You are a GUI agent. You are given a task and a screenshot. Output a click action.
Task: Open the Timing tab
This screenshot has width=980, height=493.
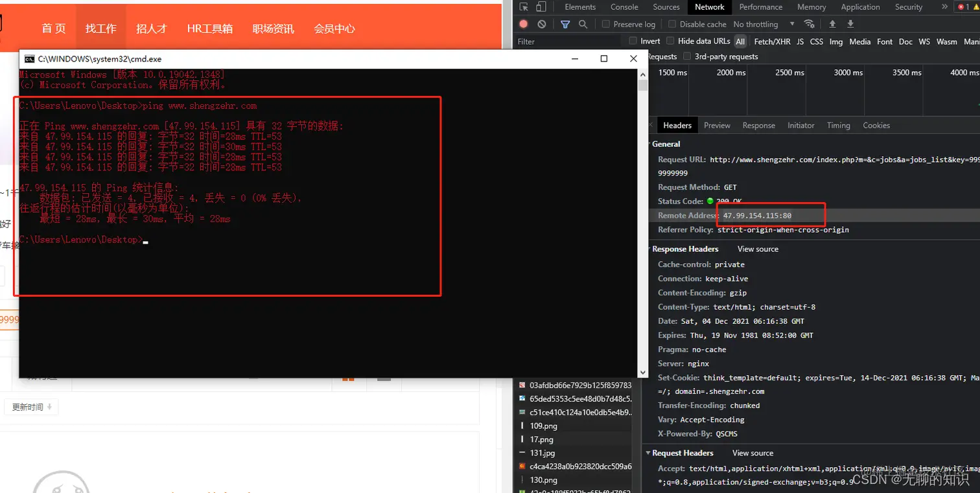(838, 126)
